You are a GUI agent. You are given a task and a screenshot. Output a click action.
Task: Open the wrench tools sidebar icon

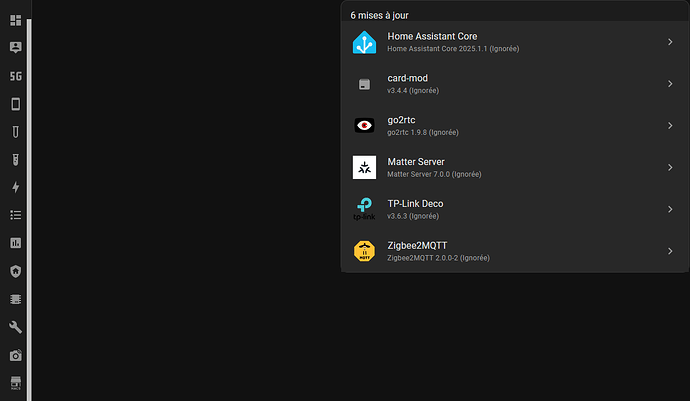[15, 327]
